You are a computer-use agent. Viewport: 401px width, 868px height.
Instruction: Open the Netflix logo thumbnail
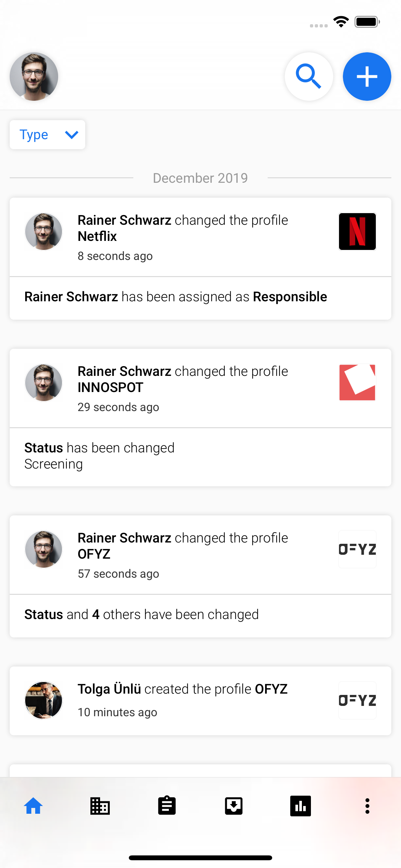[x=357, y=232]
